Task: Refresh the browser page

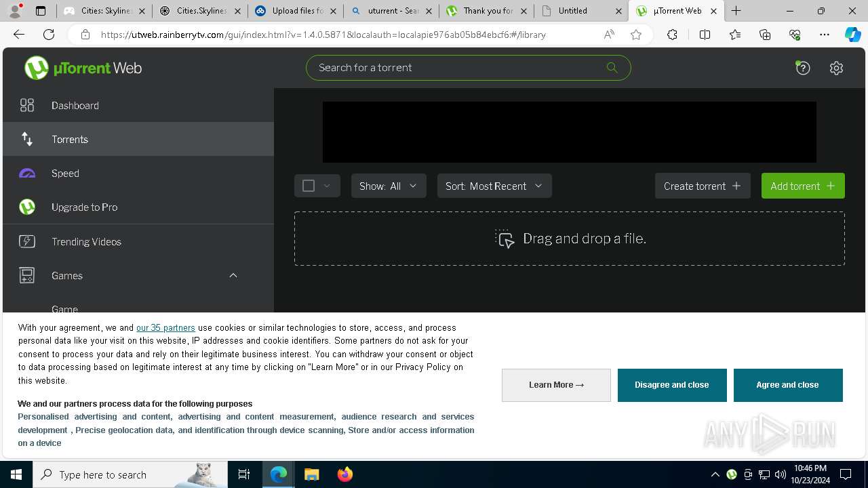Action: 49,35
